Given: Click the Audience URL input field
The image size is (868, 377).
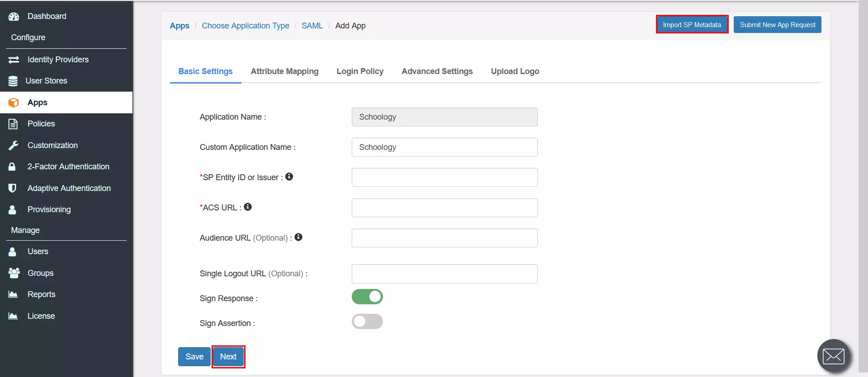Looking at the screenshot, I should tap(445, 238).
